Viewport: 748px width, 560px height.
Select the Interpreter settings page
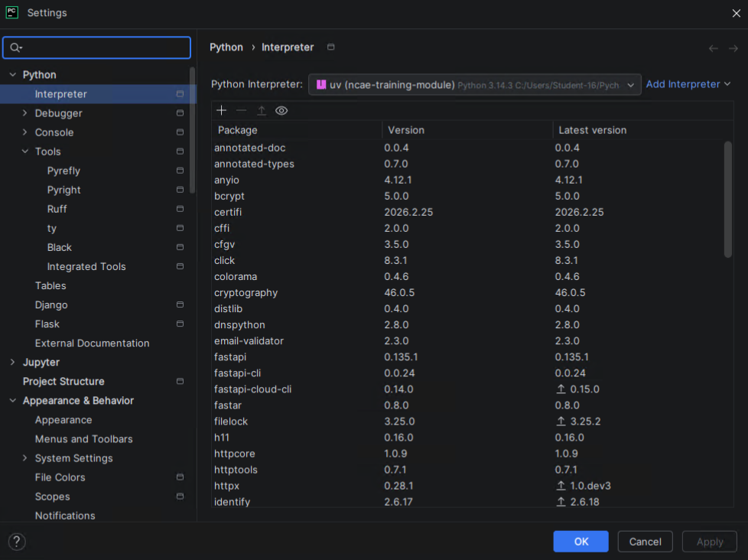(x=98, y=94)
